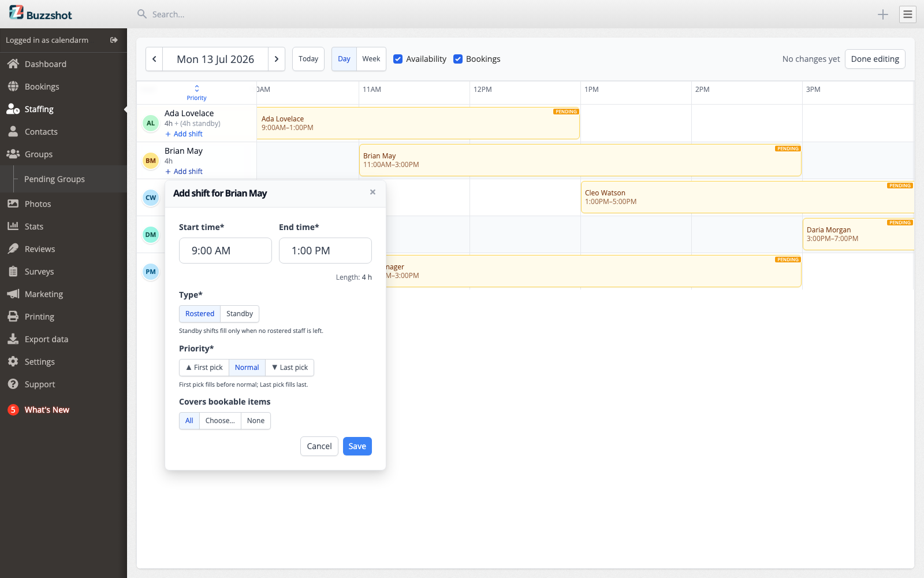Click the Buzzshot logo
Viewport: 924px width, 578px height.
[40, 13]
